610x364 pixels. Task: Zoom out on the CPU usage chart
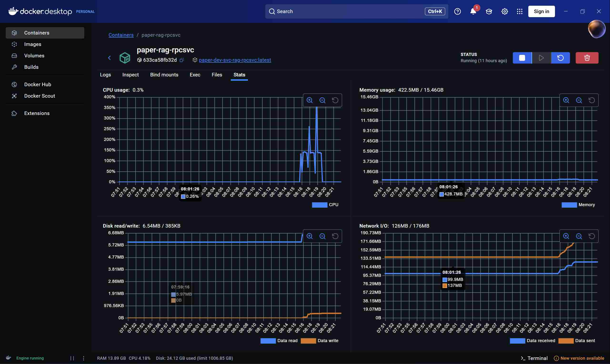click(323, 100)
